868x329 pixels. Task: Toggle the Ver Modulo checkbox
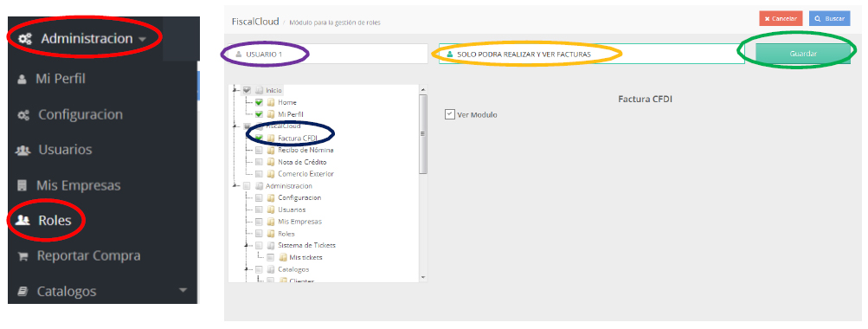click(449, 114)
